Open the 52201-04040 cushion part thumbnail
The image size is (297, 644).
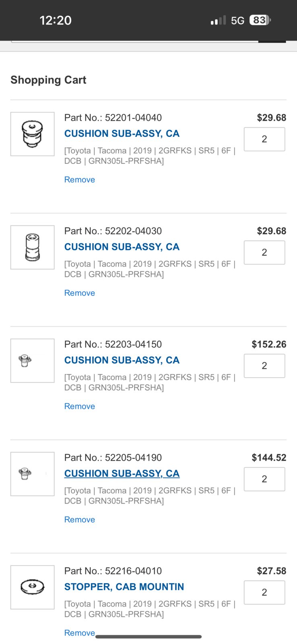32,134
